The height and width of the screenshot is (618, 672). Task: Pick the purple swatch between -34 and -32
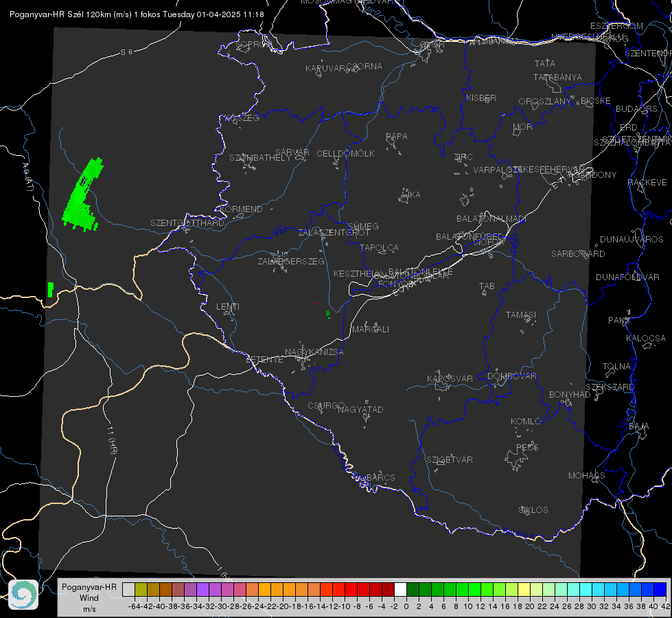[x=202, y=589]
